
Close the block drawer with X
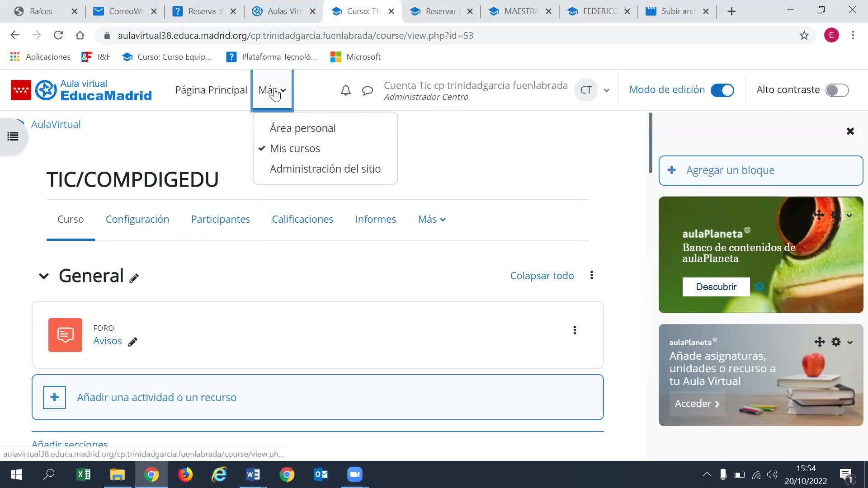(x=850, y=131)
